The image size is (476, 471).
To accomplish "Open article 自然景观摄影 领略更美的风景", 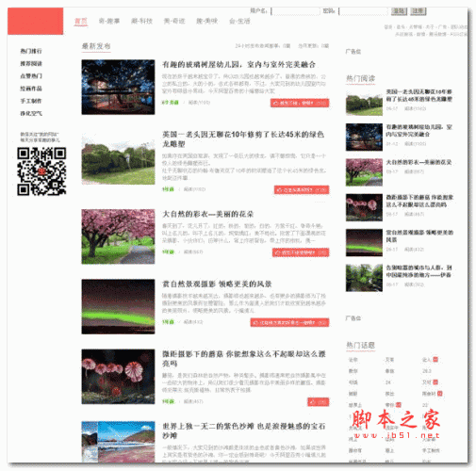I will [217, 284].
